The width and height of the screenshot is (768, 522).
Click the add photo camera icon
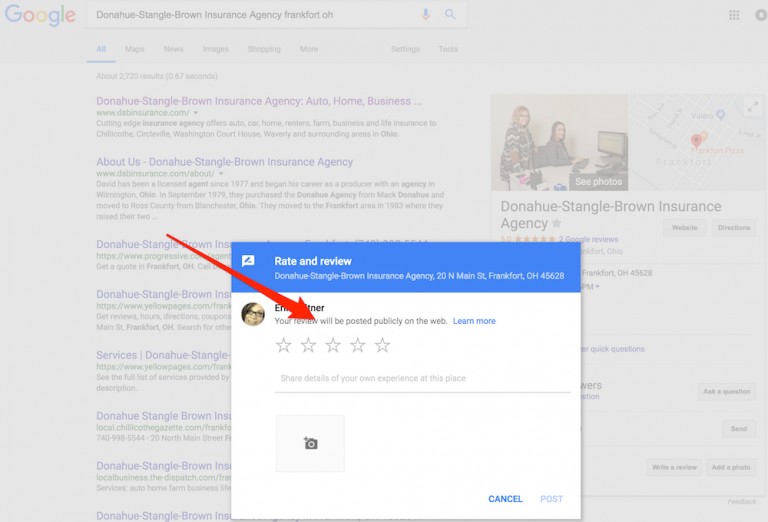point(310,443)
